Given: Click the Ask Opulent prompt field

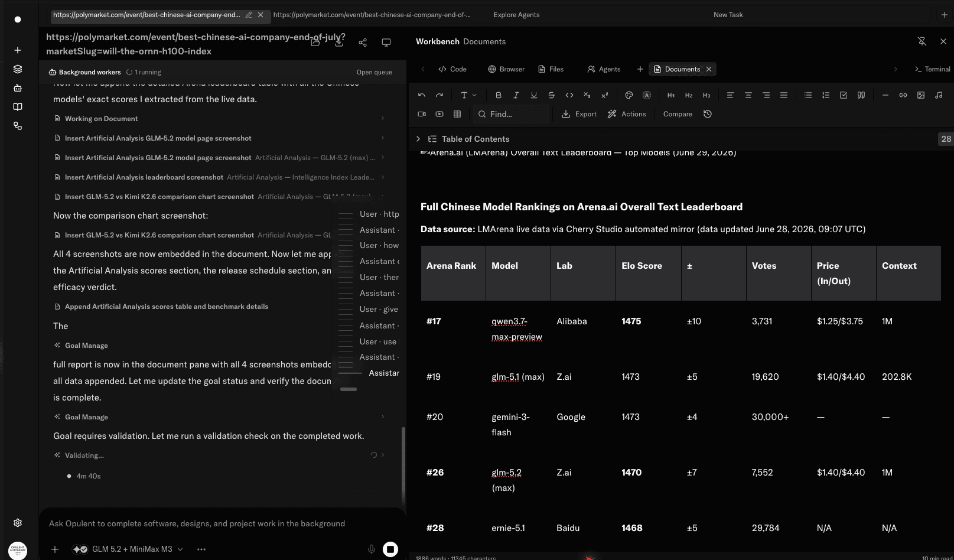Looking at the screenshot, I should coord(223,523).
